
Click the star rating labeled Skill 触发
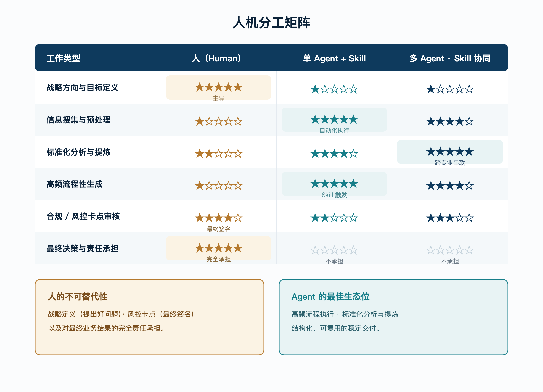[x=334, y=184]
